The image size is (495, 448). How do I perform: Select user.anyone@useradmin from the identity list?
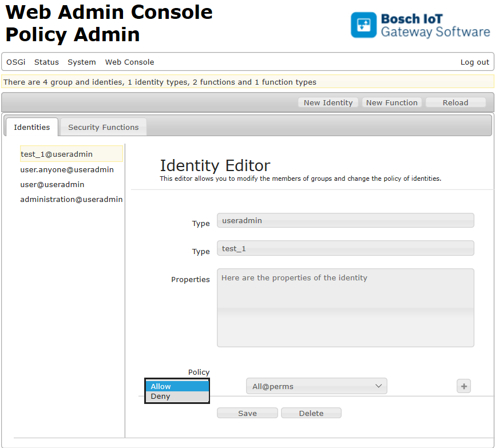(x=67, y=169)
